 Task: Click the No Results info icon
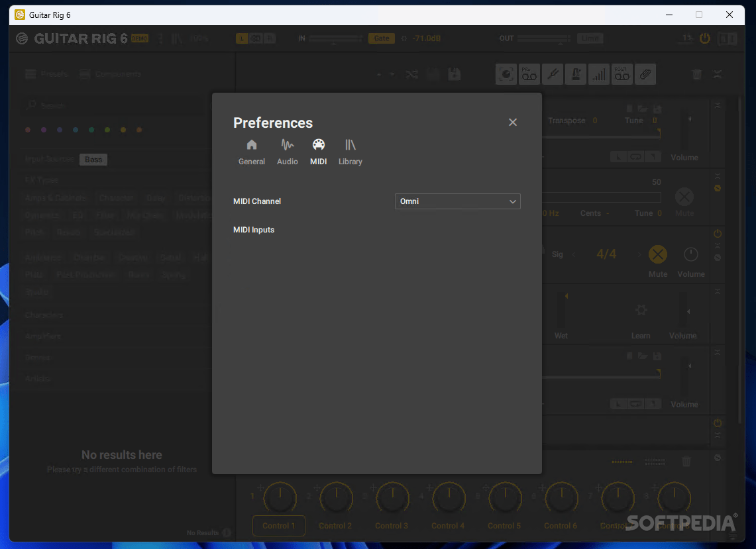226,532
